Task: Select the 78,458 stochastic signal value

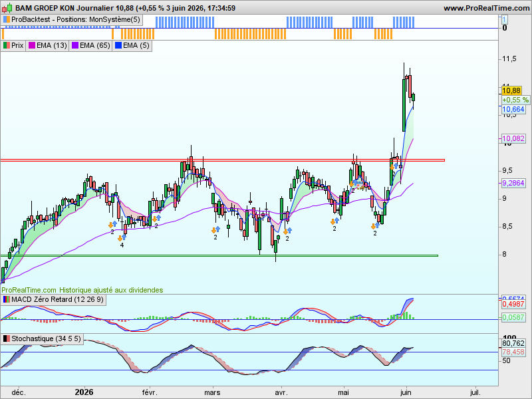Action: [x=513, y=352]
